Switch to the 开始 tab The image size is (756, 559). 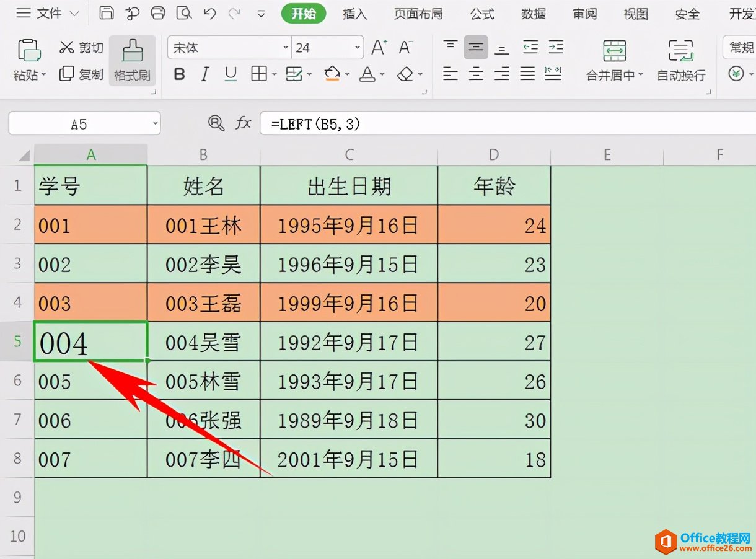click(x=304, y=13)
